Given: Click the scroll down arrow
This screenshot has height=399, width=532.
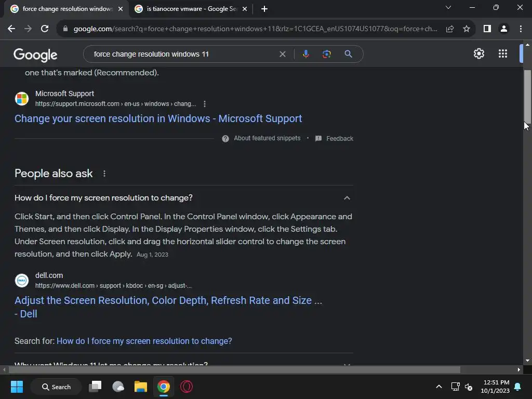Looking at the screenshot, I should 527,361.
